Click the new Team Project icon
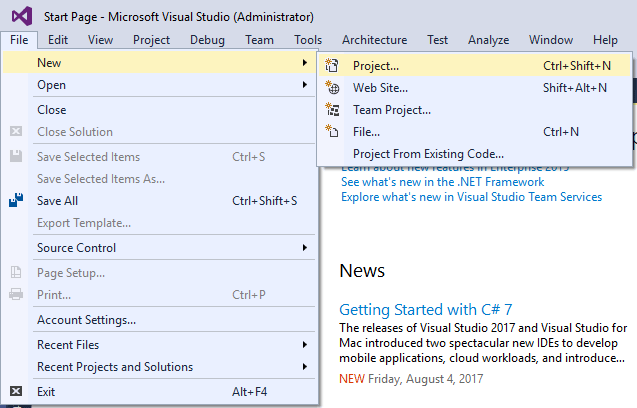637x408 pixels. (x=332, y=109)
